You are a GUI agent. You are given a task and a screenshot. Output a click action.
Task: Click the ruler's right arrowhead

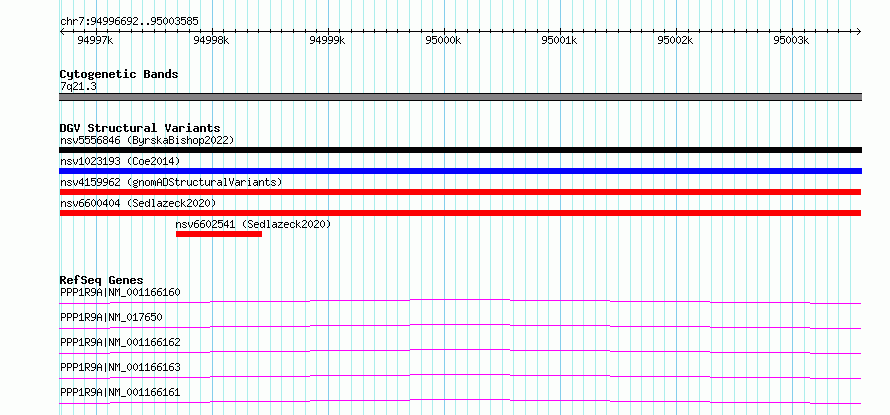click(x=859, y=32)
